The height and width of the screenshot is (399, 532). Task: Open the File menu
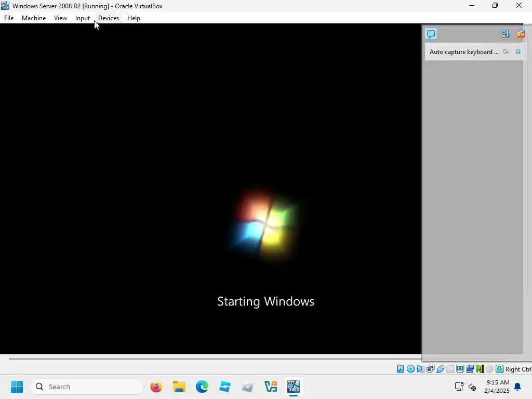coord(9,18)
